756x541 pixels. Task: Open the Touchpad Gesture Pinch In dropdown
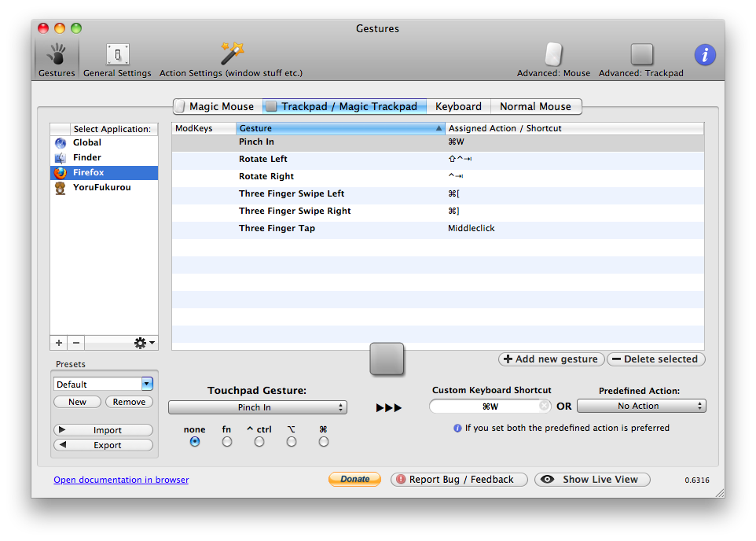pyautogui.click(x=258, y=407)
